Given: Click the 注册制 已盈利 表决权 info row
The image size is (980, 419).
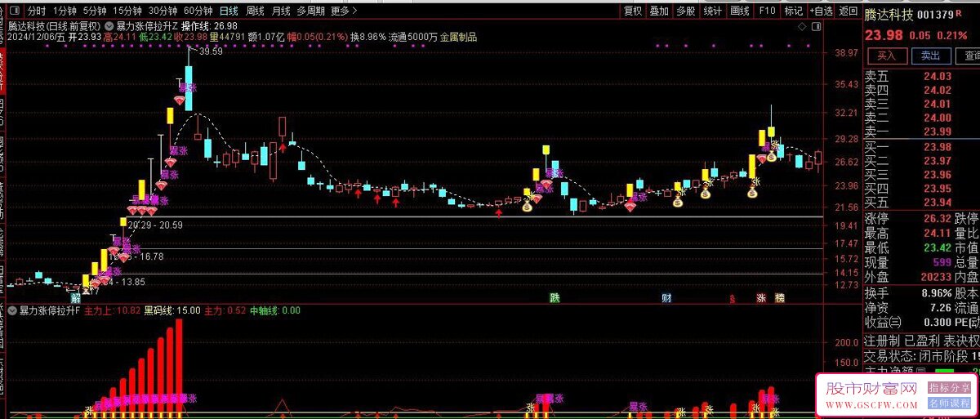Looking at the screenshot, I should pos(922,341).
